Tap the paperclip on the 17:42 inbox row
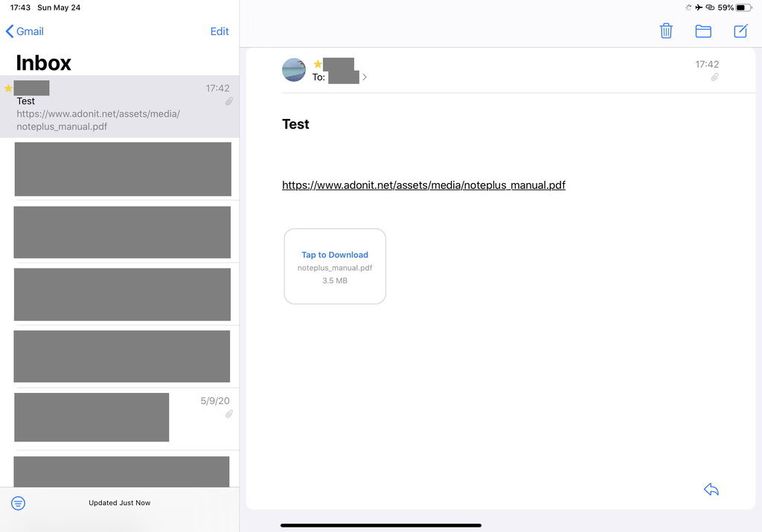 [229, 101]
